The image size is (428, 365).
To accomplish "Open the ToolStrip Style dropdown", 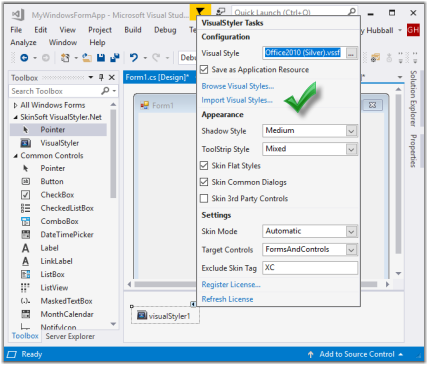I will point(351,149).
